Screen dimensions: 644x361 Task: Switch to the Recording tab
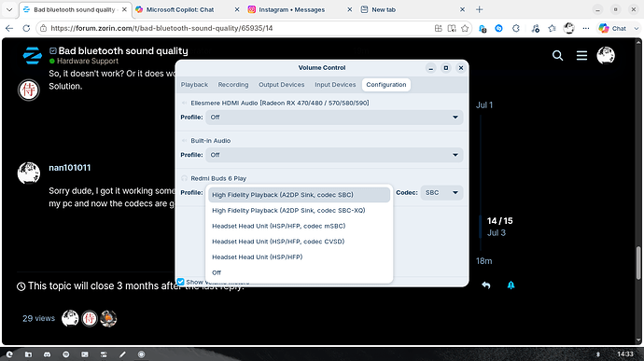233,85
